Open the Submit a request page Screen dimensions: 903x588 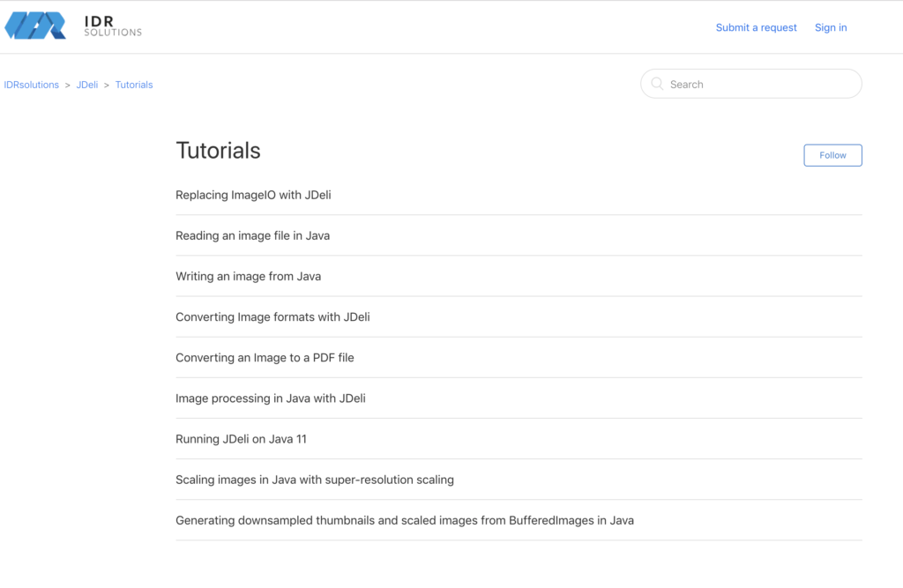756,27
